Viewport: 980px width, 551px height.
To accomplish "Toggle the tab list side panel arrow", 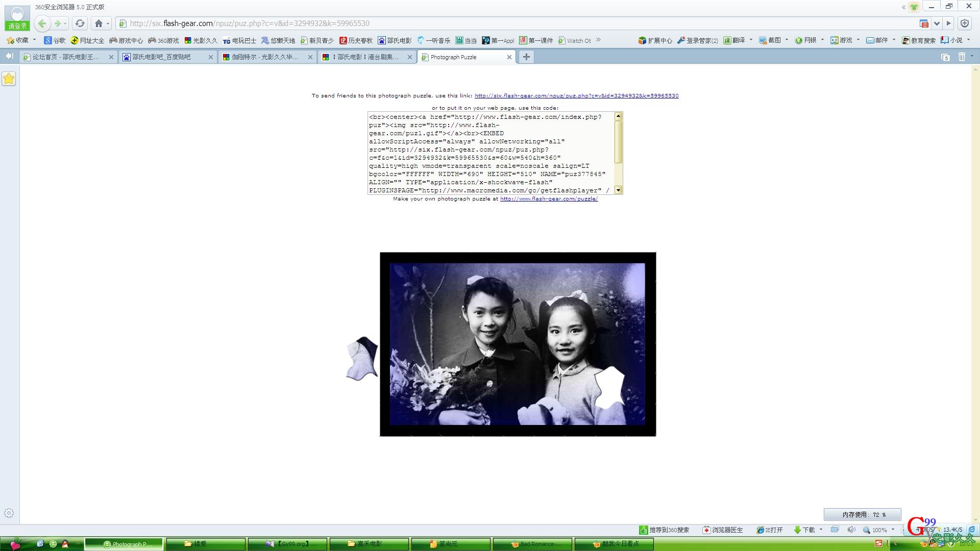I will pos(9,56).
